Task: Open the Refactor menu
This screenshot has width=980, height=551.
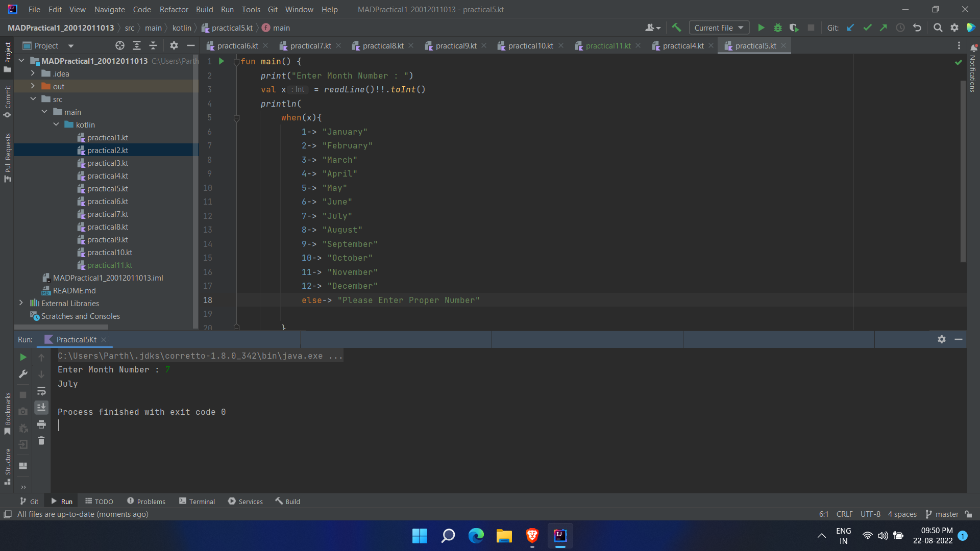Action: point(174,9)
